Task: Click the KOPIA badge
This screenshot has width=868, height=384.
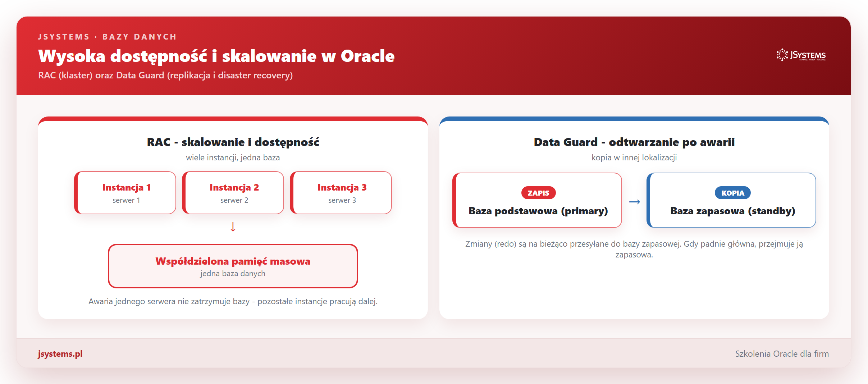Action: [732, 193]
